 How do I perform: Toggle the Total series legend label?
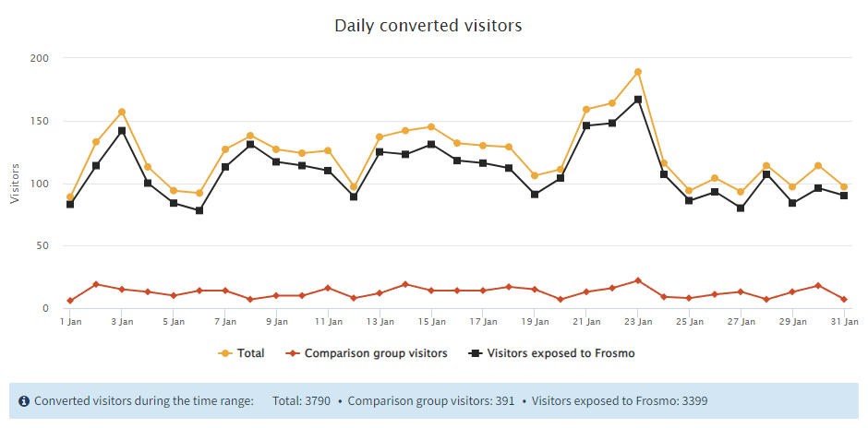(250, 353)
